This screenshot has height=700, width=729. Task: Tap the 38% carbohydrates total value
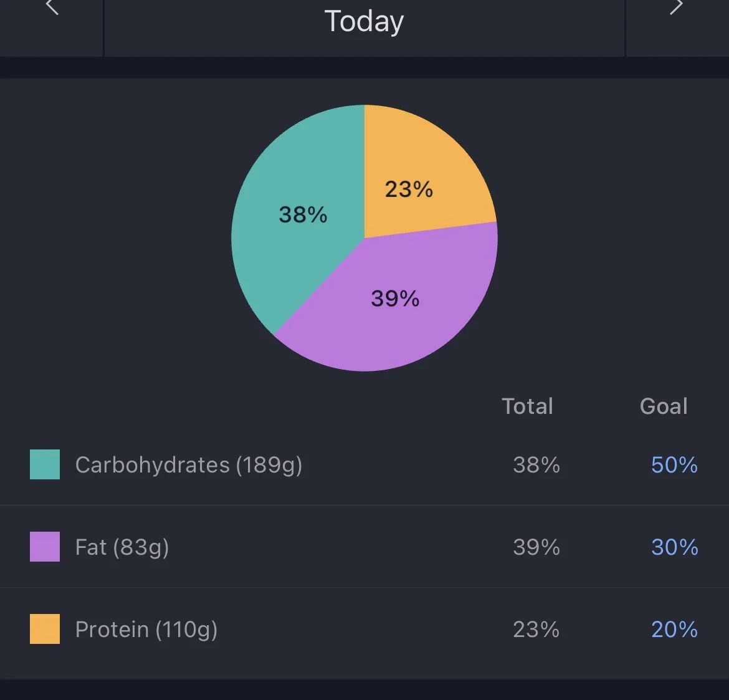[x=536, y=465]
